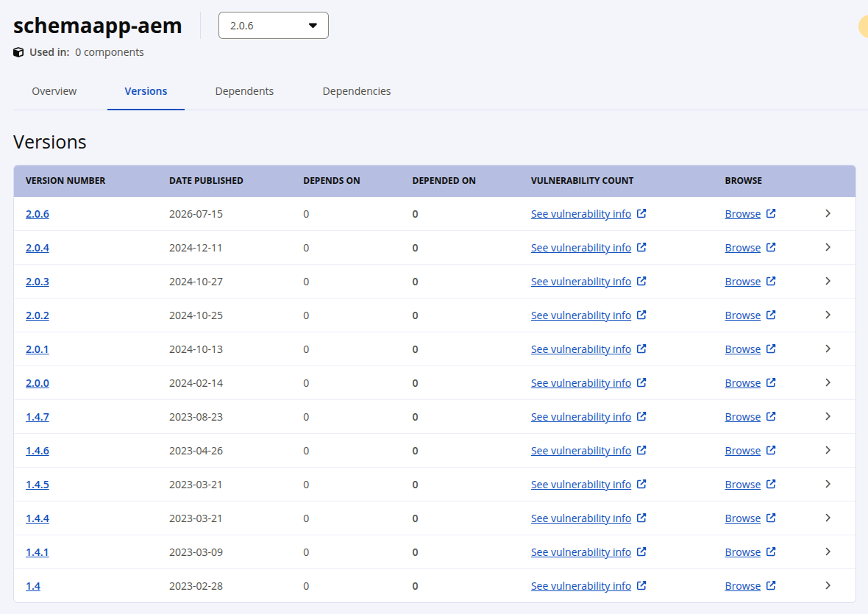Click the Version Number column header
868x614 pixels.
(65, 181)
